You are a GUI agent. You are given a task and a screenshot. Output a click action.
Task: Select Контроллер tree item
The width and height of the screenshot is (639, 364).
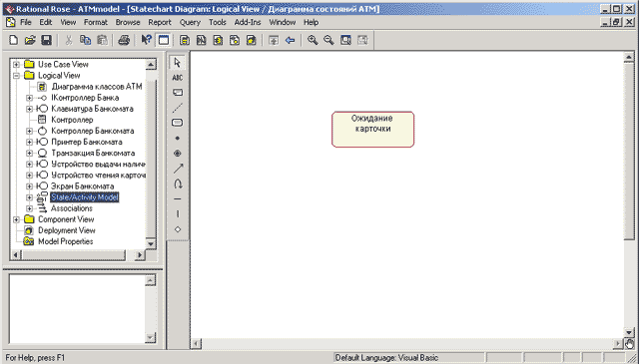pos(72,120)
